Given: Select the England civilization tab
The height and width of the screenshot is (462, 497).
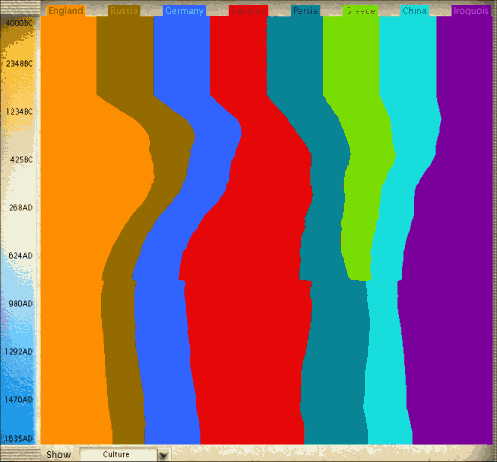Looking at the screenshot, I should pyautogui.click(x=66, y=11).
